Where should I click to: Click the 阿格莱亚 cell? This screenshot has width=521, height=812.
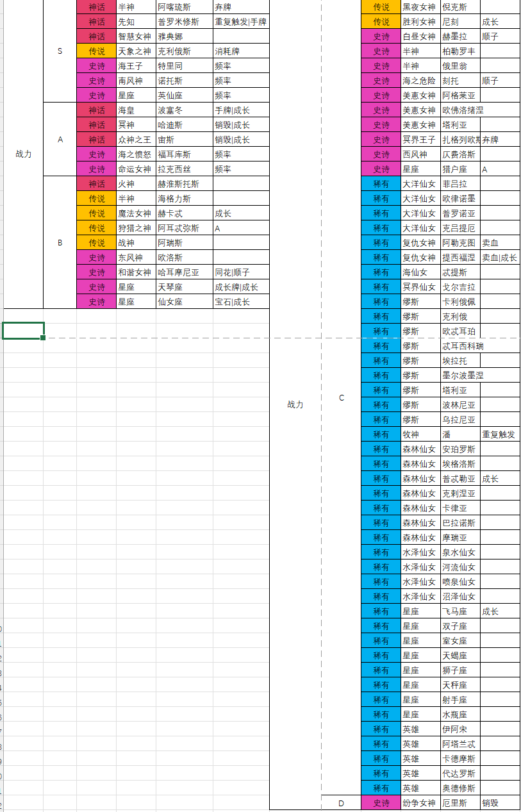(460, 95)
